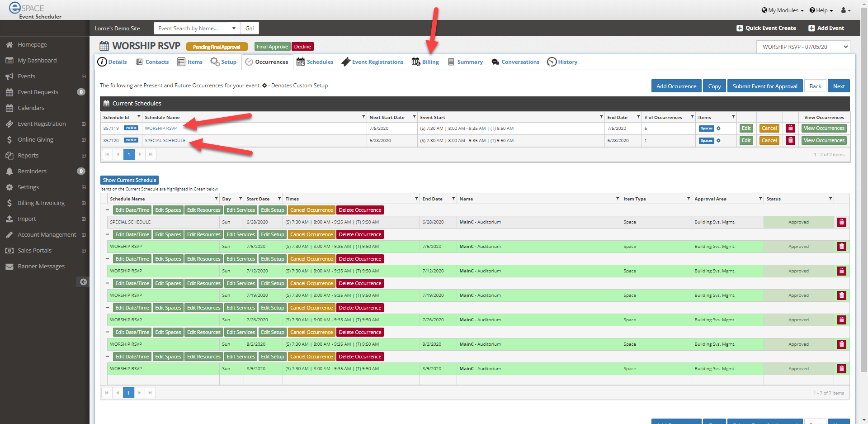The image size is (868, 424).
Task: Open Event Search by Name dropdown
Action: pyautogui.click(x=234, y=28)
